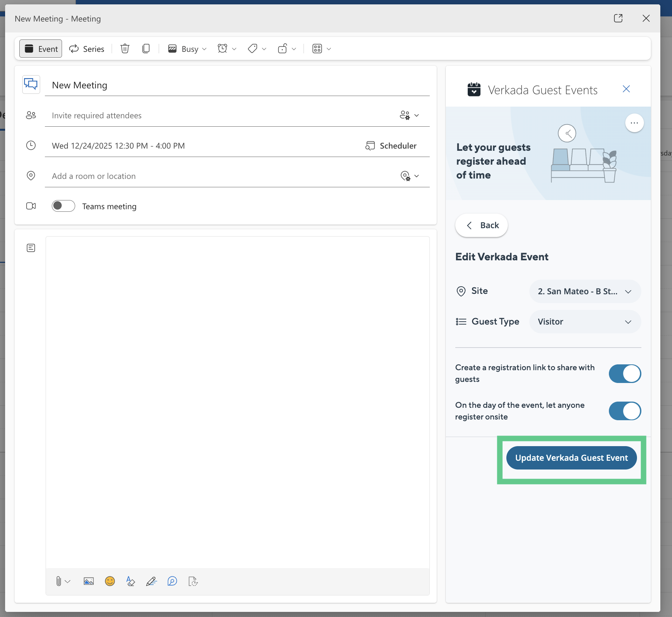Click the pen draw icon in editor
Viewport: 672px width, 617px height.
[x=151, y=581]
